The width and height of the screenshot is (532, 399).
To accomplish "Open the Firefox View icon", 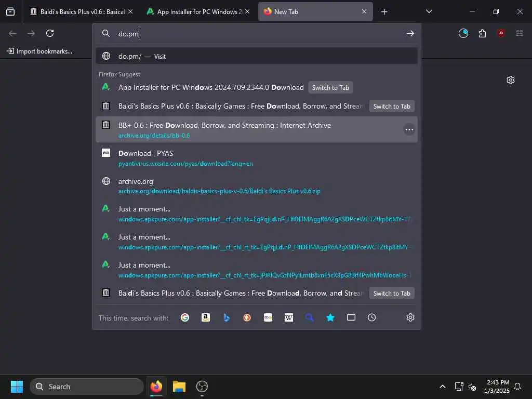I will [10, 11].
